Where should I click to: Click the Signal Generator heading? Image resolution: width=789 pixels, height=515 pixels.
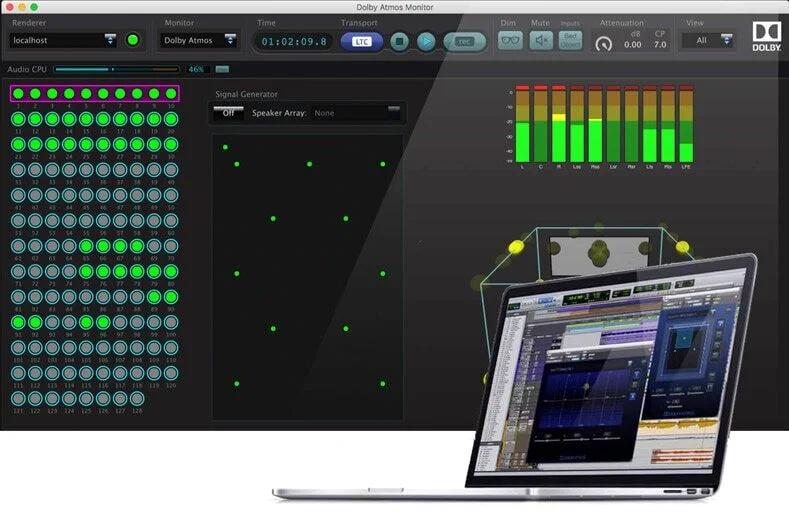[247, 94]
